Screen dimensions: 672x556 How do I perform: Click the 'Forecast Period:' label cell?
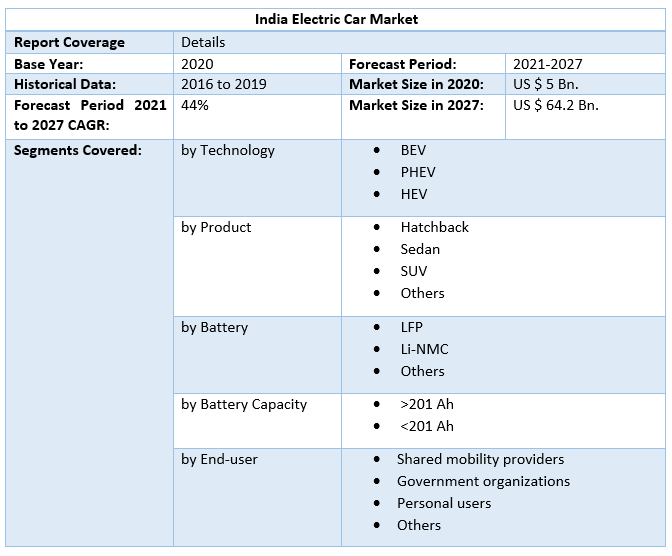402,64
